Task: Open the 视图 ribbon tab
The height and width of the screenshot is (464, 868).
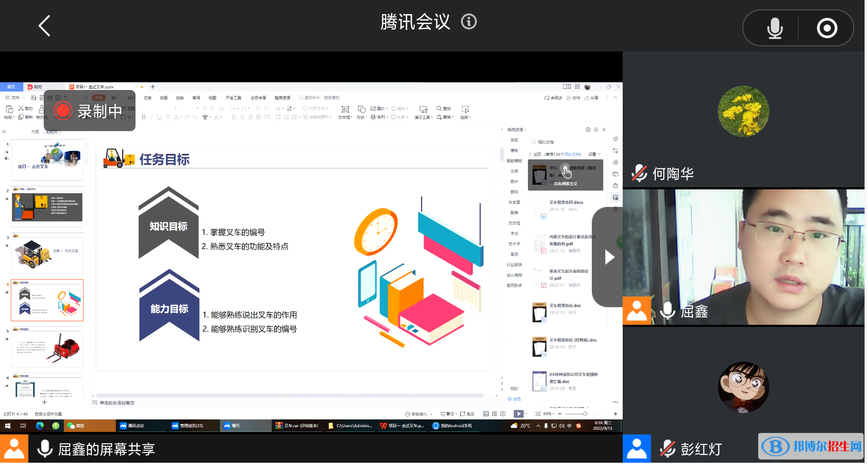Action: click(212, 98)
